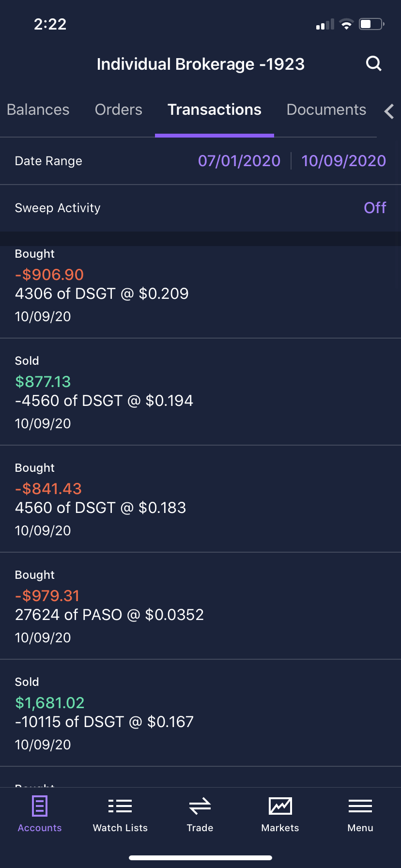Tap the Wi-Fi status icon
Screen dimensions: 401x868
pos(346,24)
